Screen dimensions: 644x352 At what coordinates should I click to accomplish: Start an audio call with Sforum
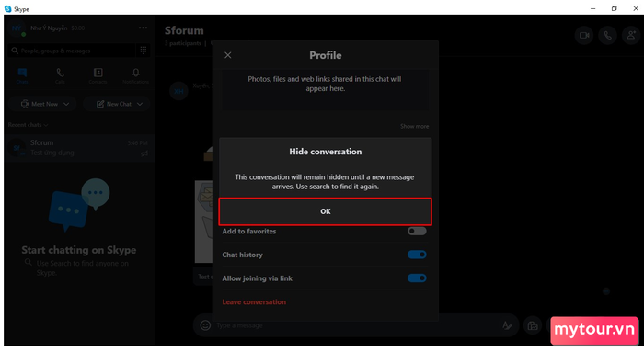607,35
